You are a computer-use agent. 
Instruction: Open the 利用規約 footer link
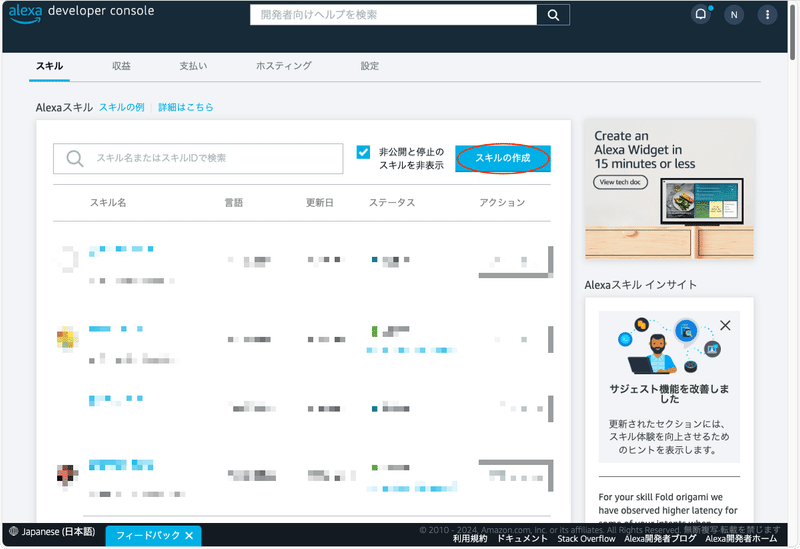[x=470, y=539]
